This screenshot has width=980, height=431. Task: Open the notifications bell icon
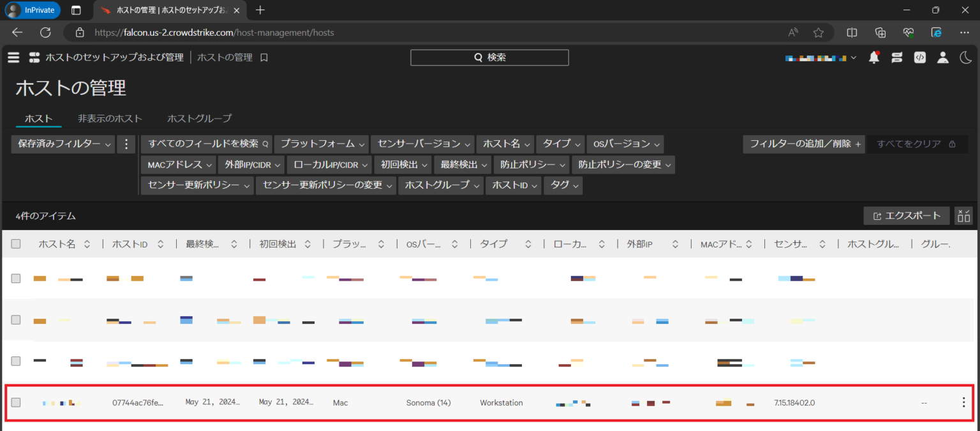(874, 57)
